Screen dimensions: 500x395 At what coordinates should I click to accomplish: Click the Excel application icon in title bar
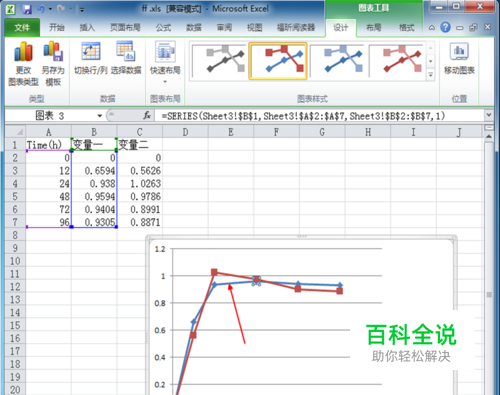point(10,9)
